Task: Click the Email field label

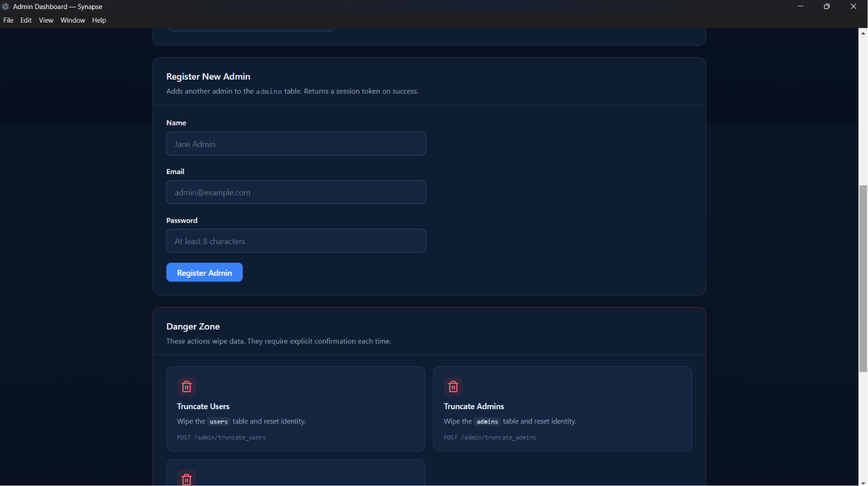Action: coord(175,171)
